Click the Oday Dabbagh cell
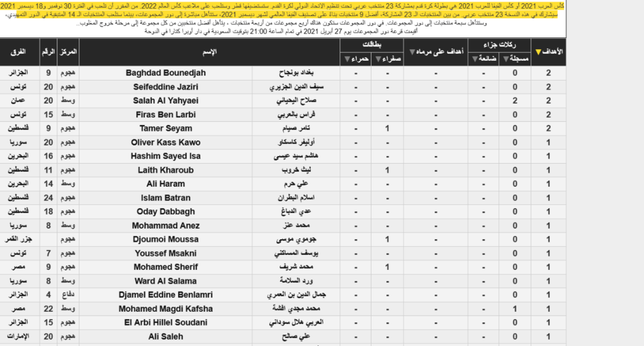The image size is (644, 346). click(166, 211)
